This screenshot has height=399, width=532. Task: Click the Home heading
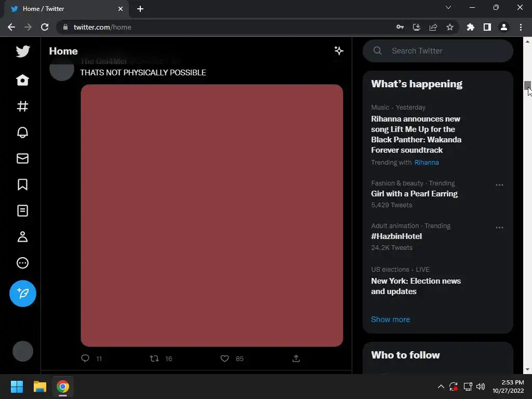[63, 51]
